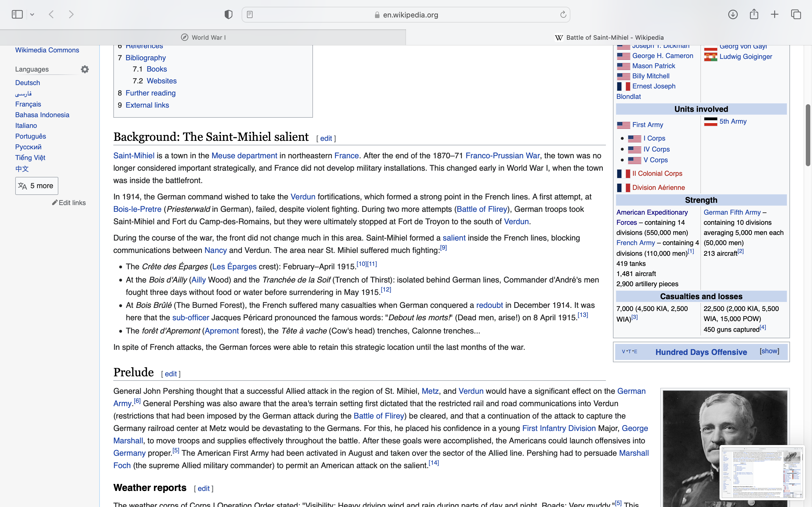Open the sidebar tab groups chevron
812x507 pixels.
click(32, 14)
